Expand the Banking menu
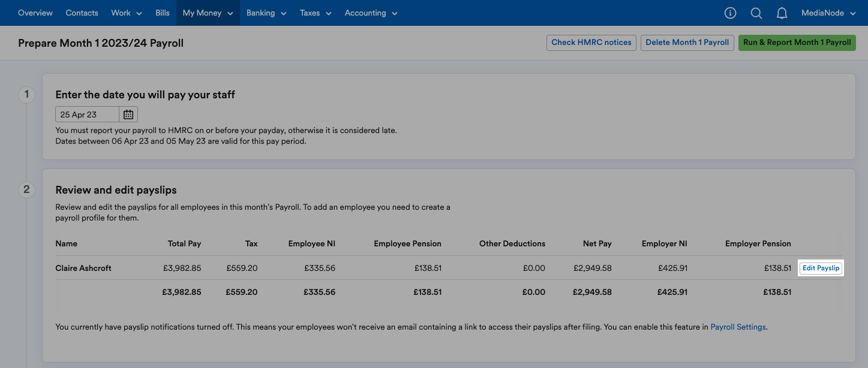 266,13
